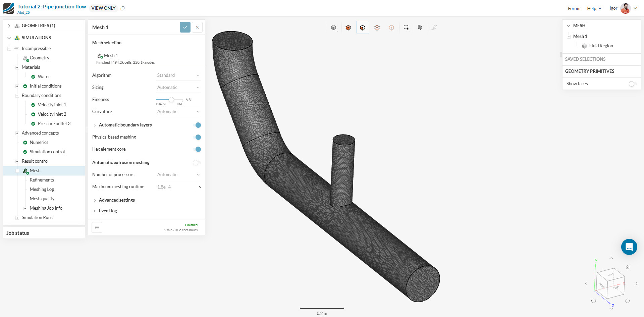Screen dimensions: 644x317
Task: Open Simulation control settings
Action: (47, 152)
